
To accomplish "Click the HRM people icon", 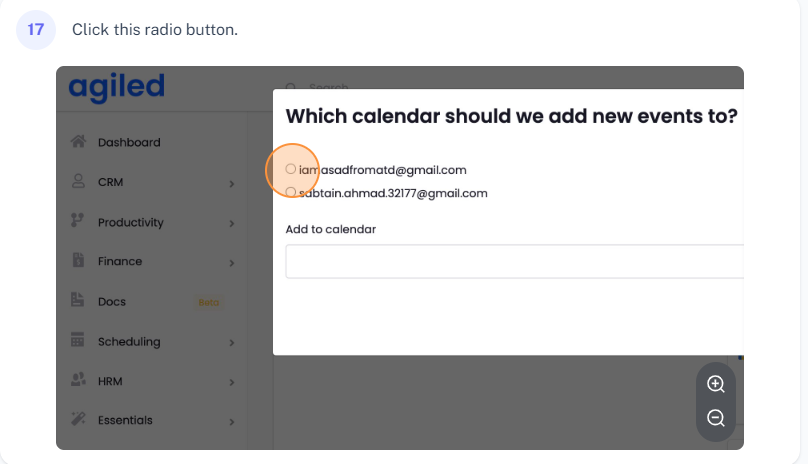I will click(x=78, y=381).
